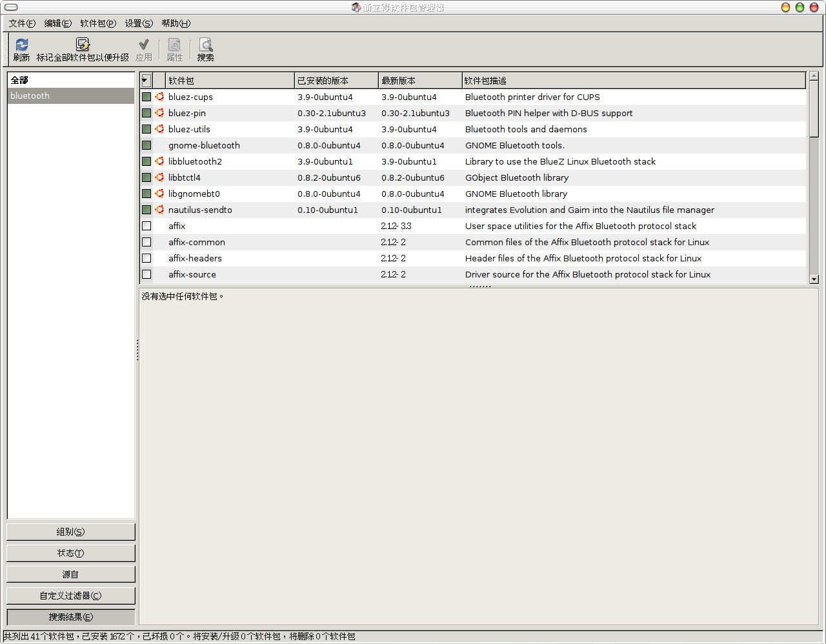
Task: Mark the affix-common package checkbox
Action: click(x=146, y=242)
